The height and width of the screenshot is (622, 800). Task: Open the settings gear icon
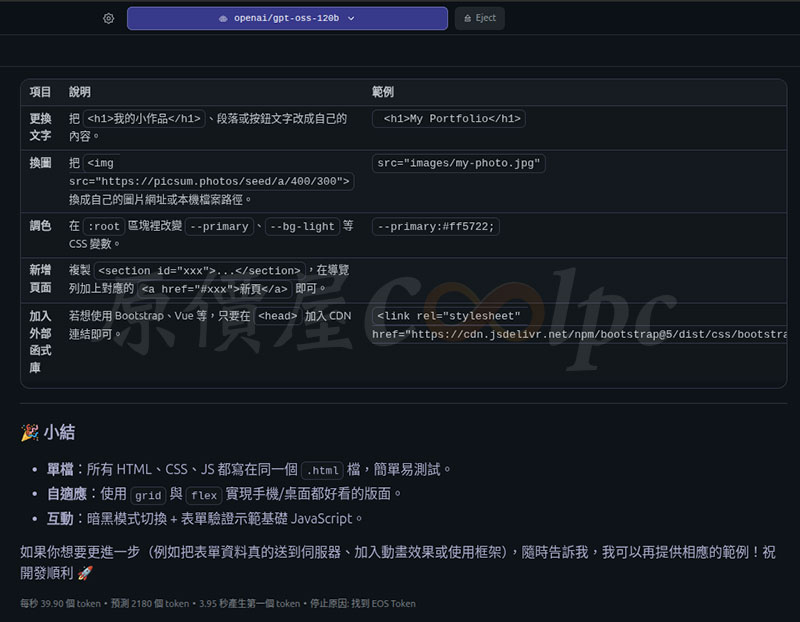coord(109,18)
